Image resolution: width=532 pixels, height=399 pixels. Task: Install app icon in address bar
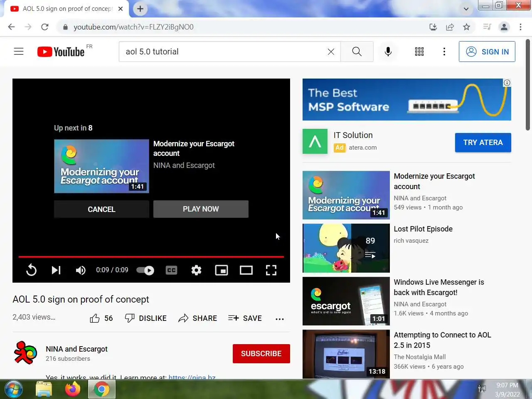click(x=433, y=27)
